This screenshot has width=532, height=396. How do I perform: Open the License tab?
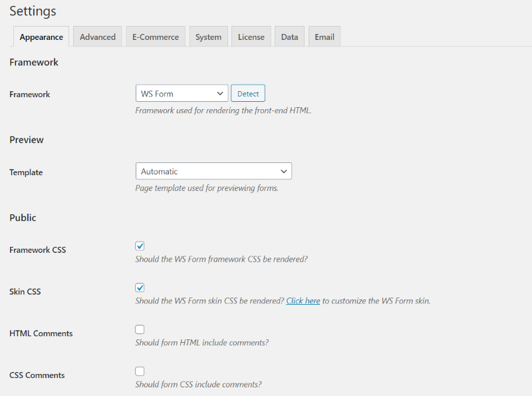pos(251,37)
